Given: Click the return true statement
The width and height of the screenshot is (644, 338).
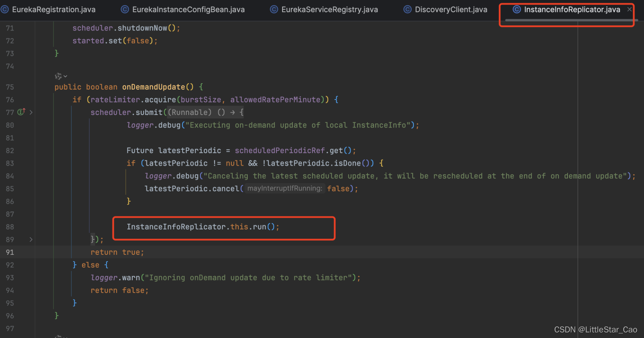Looking at the screenshot, I should [x=117, y=252].
